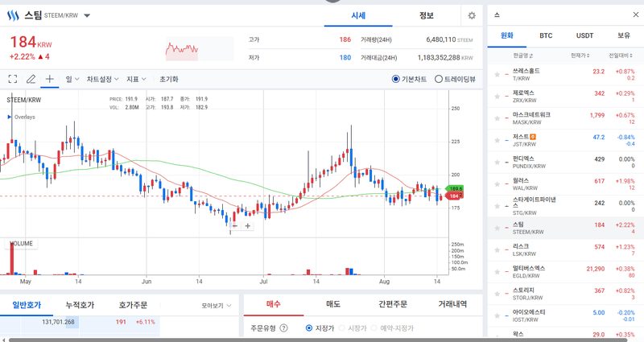Favorite star for 마스크네트워크 MASK/KRW
This screenshot has width=644, height=342.
[x=497, y=118]
